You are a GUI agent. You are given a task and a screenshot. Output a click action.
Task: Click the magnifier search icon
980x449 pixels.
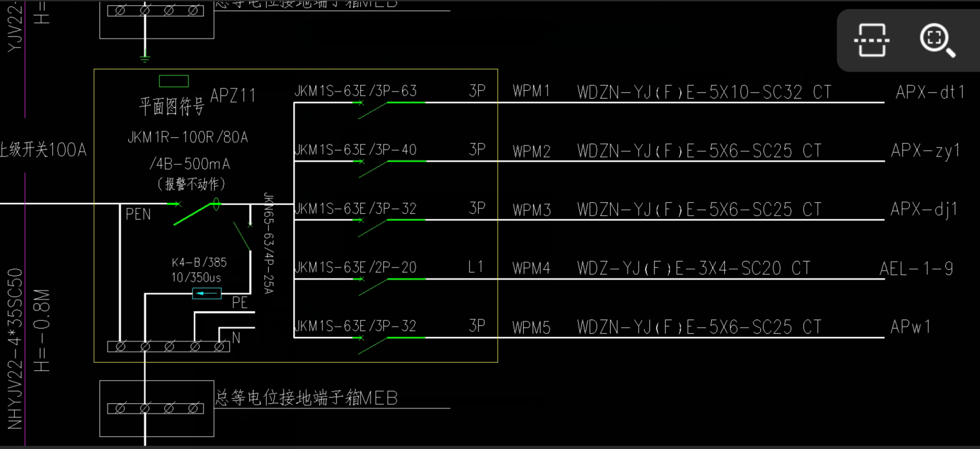[x=937, y=40]
